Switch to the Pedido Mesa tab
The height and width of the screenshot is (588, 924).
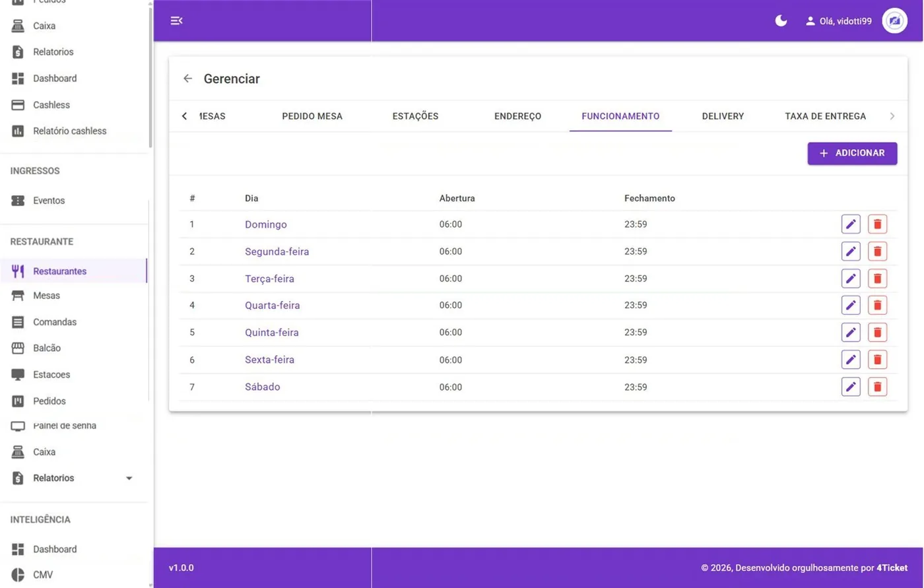click(x=312, y=116)
